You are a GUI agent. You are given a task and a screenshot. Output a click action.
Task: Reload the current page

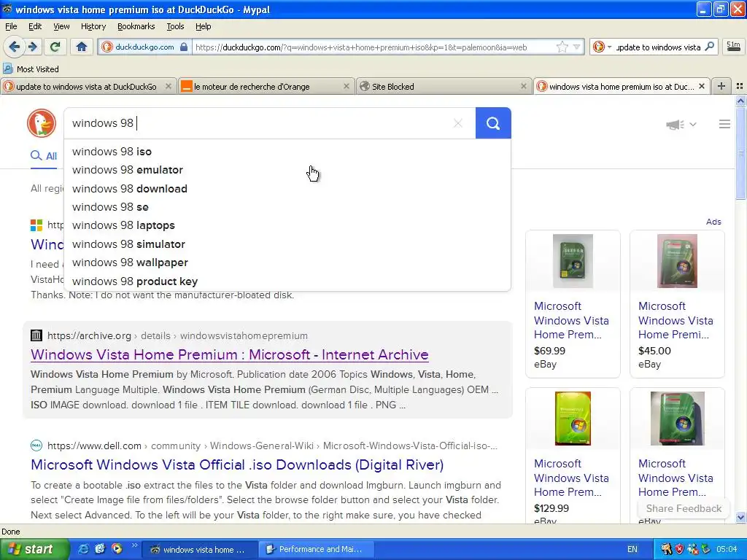coord(55,47)
